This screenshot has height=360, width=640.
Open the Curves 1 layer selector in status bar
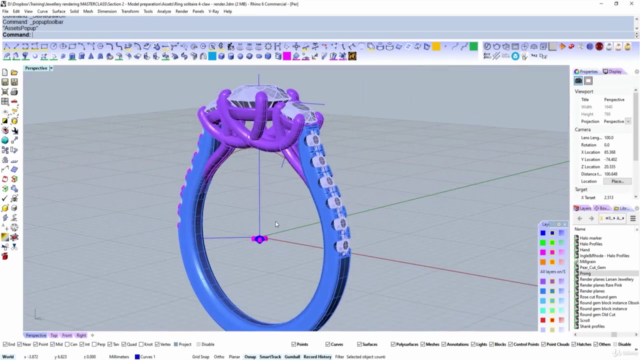click(x=145, y=357)
